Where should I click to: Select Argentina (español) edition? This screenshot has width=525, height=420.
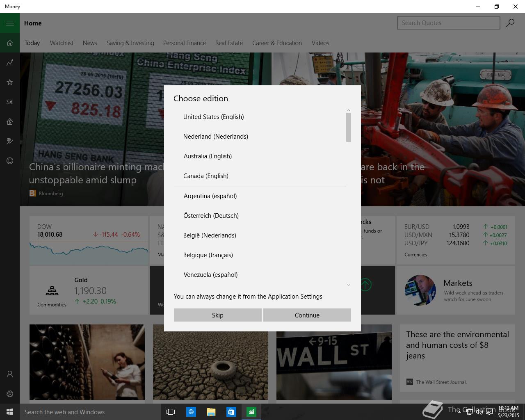260,196
